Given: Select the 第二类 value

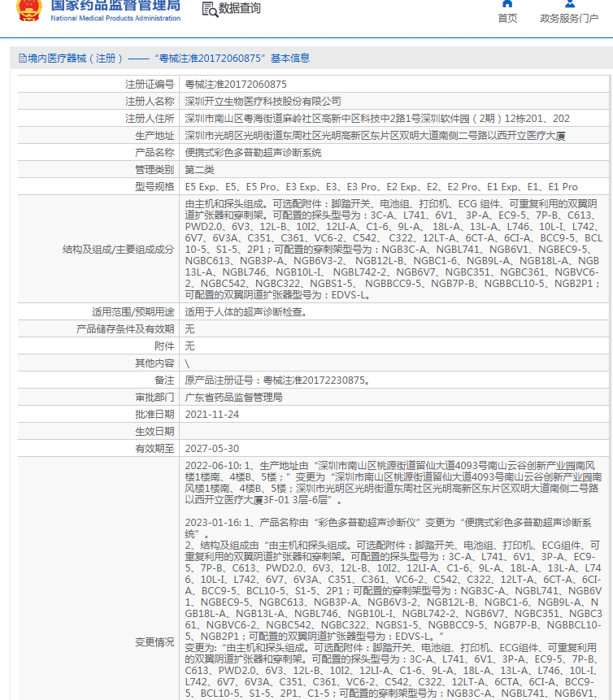Looking at the screenshot, I should tap(199, 170).
